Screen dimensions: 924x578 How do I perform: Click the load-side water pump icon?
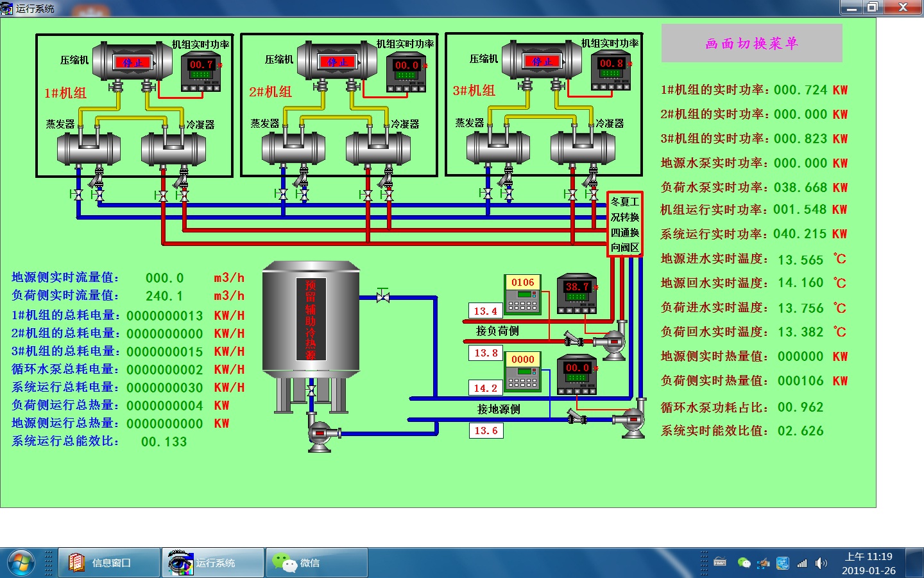click(613, 342)
